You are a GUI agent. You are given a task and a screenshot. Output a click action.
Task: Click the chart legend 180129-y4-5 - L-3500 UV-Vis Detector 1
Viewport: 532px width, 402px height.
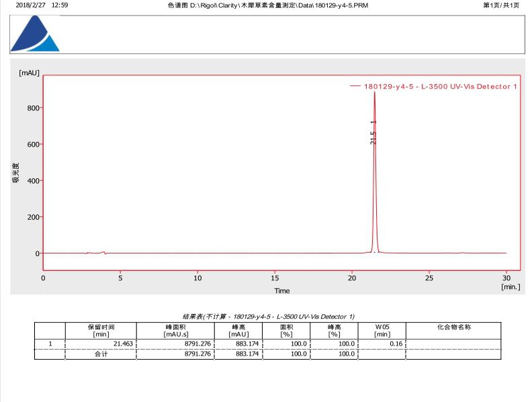point(441,87)
